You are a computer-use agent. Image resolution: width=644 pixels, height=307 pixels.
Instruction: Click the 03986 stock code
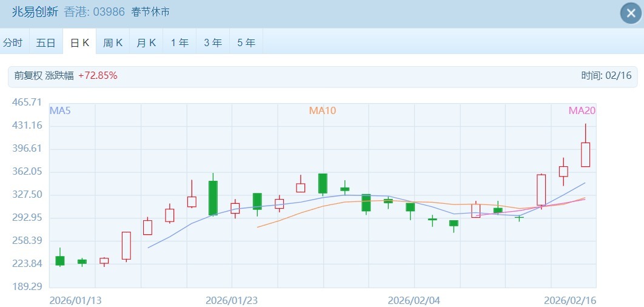point(109,12)
